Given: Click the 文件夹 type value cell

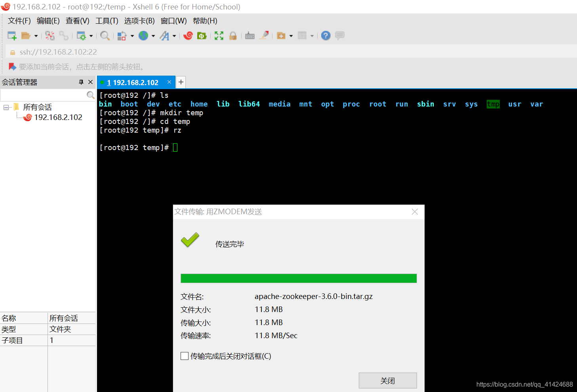Looking at the screenshot, I should (60, 329).
